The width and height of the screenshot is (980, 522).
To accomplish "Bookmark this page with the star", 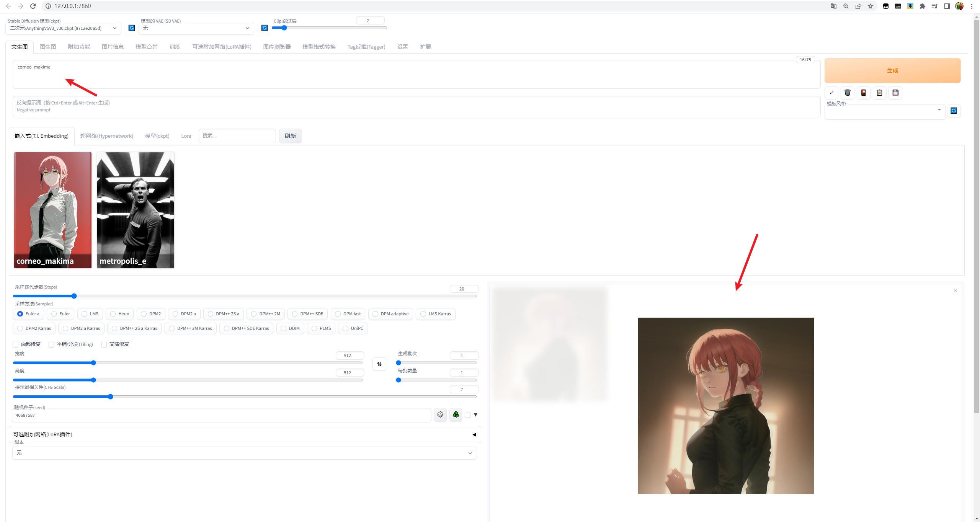I will click(871, 6).
